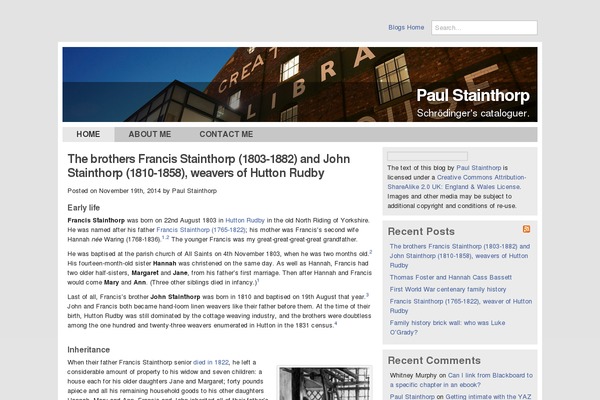
Task: Click the weaving loom photo thumbnail in article
Action: click(324, 384)
